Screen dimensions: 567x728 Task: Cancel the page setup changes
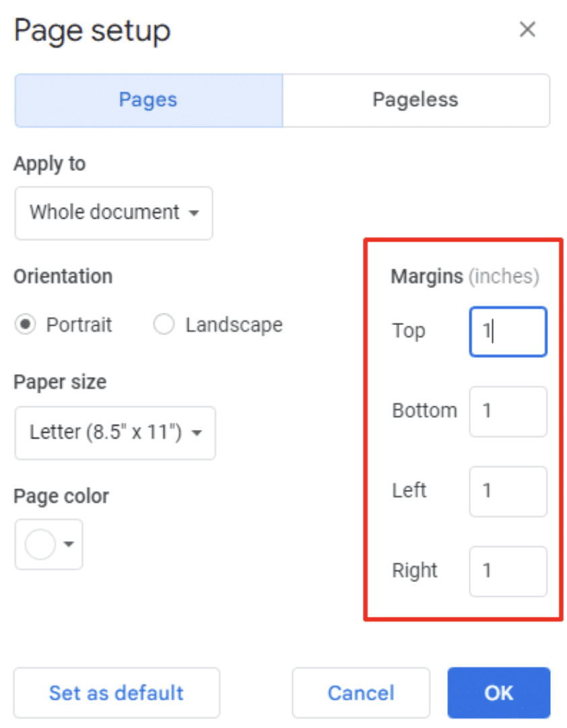(360, 692)
